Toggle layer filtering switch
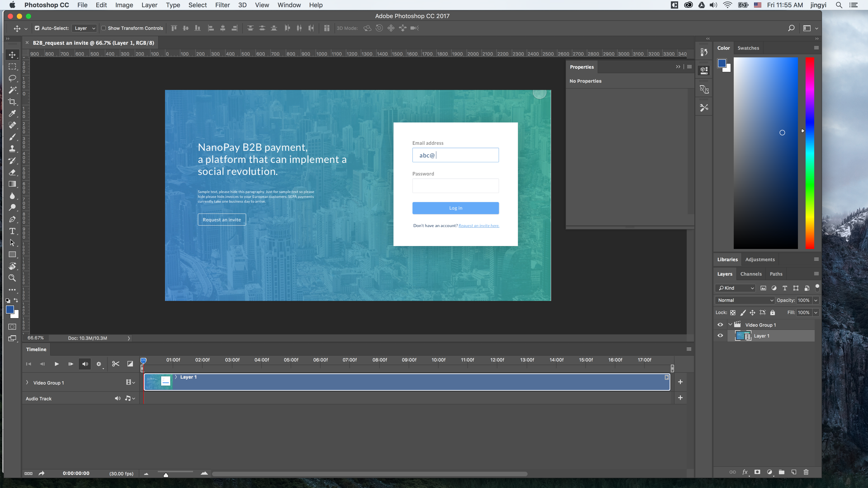868x488 pixels. [x=817, y=288]
